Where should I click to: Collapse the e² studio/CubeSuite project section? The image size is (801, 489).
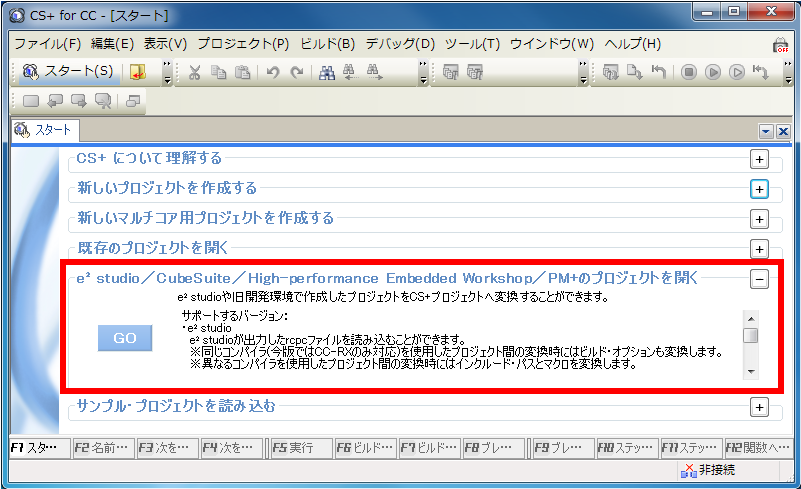click(760, 280)
